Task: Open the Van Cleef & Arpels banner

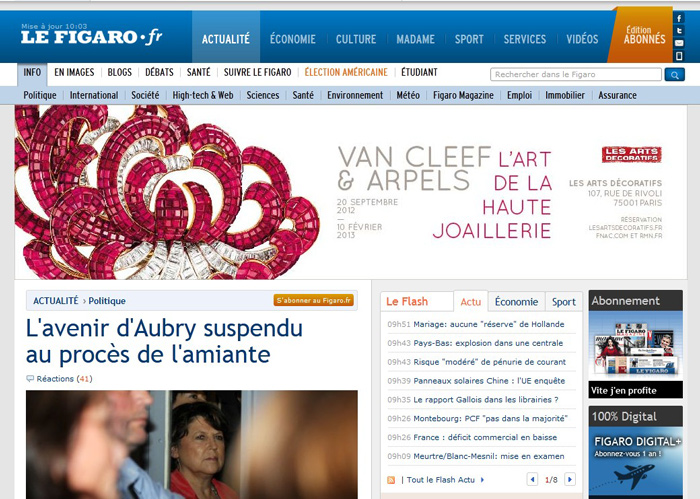Action: 350,192
